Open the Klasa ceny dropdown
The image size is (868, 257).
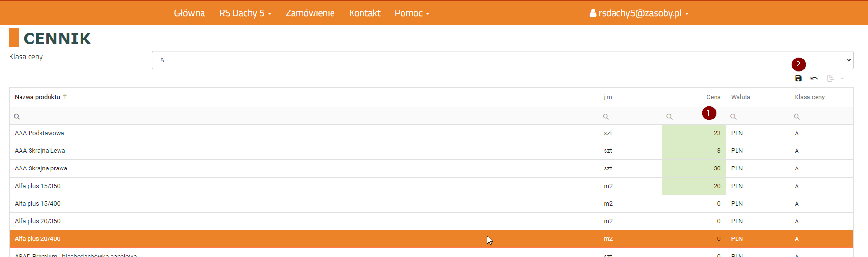(x=502, y=60)
